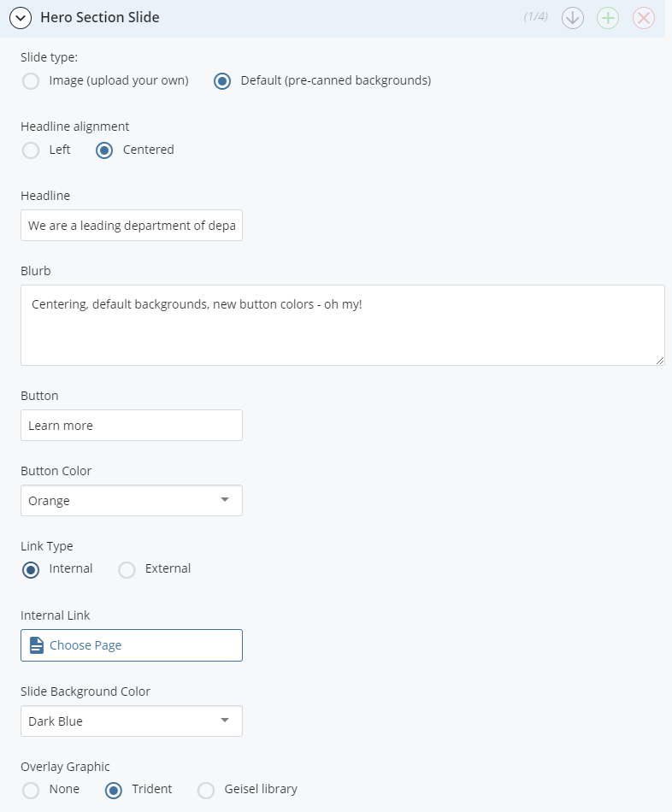Image resolution: width=672 pixels, height=812 pixels.
Task: Open the Slide Background Color dropdown
Action: click(132, 721)
